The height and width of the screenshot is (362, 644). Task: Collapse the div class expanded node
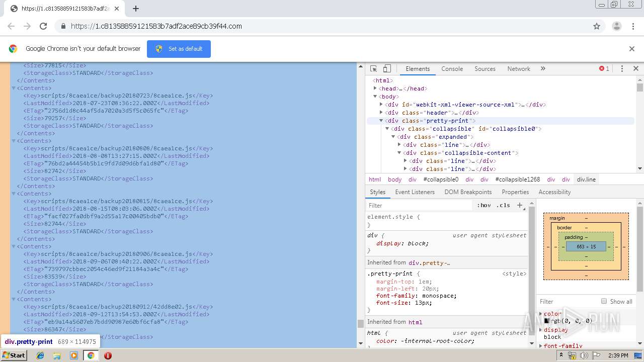[393, 137]
